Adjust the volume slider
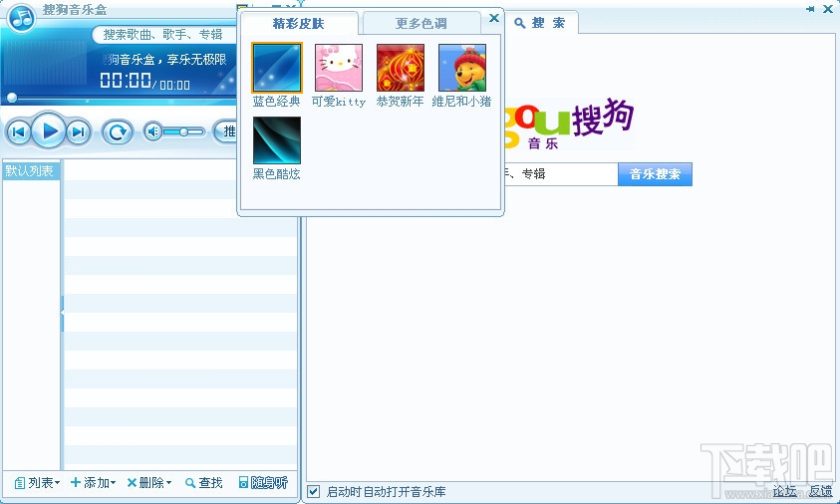This screenshot has height=504, width=840. coord(183,131)
